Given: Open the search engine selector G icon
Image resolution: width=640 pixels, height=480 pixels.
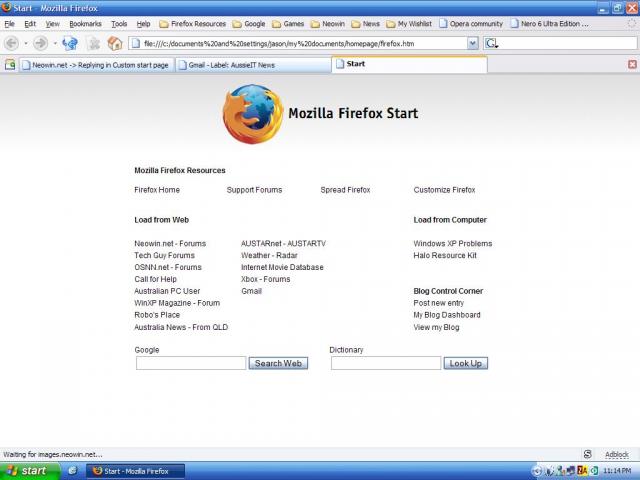Looking at the screenshot, I should pyautogui.click(x=491, y=43).
